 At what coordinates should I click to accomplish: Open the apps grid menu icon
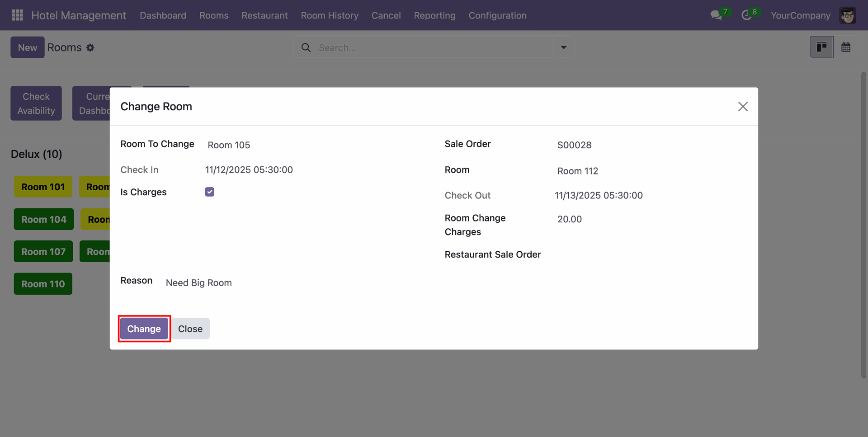tap(17, 15)
